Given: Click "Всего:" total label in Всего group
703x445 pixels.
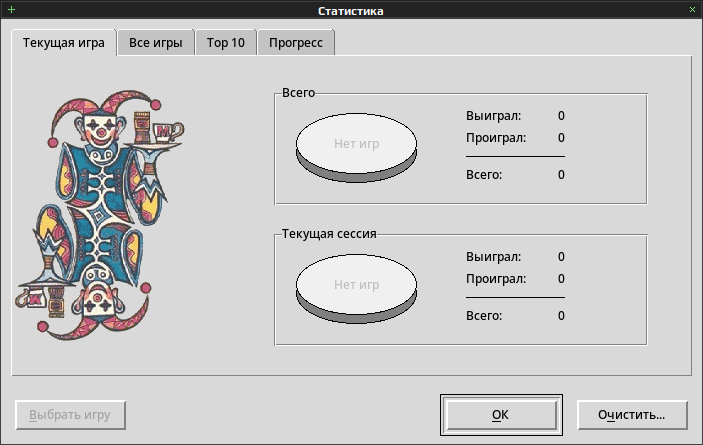Looking at the screenshot, I should pos(484,174).
